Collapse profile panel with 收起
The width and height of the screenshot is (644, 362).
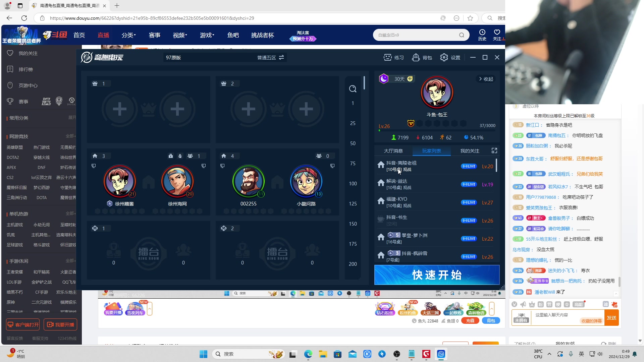[x=486, y=79]
